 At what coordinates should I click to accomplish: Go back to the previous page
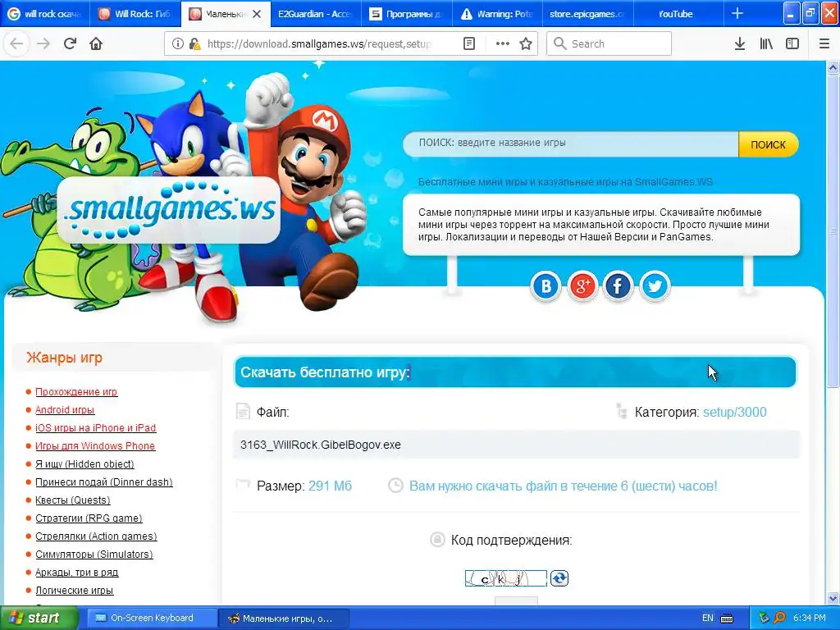pos(16,43)
